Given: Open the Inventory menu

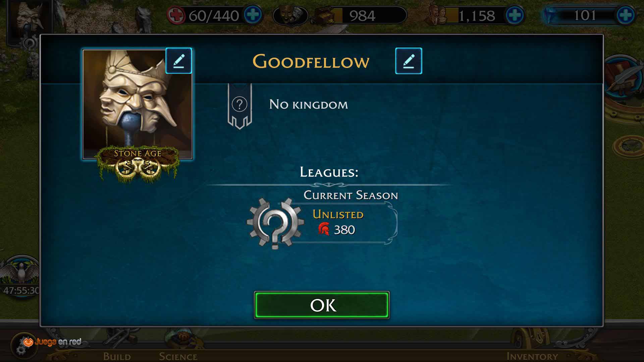Looking at the screenshot, I should pyautogui.click(x=532, y=356).
